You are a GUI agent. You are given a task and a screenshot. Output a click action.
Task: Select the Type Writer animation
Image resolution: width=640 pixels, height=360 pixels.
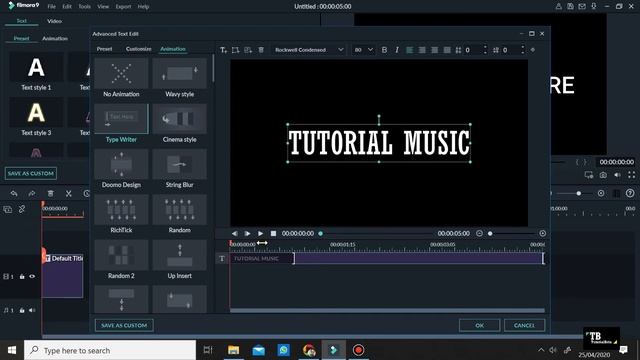click(121, 123)
